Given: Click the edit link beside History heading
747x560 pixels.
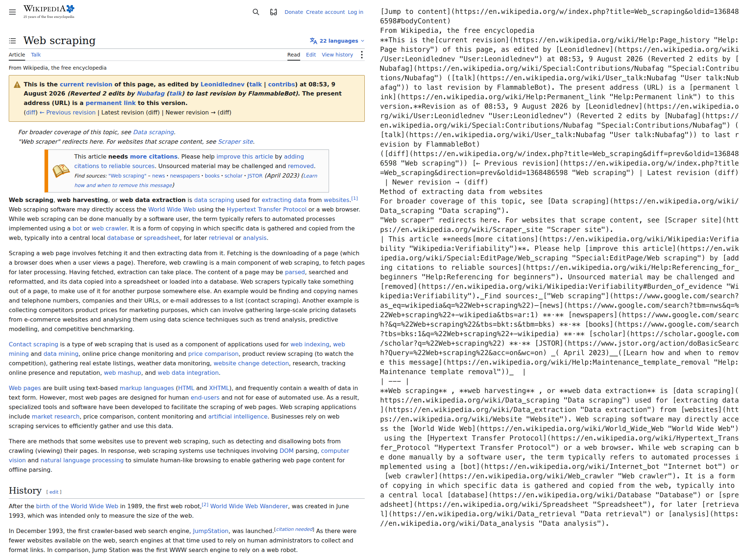Looking at the screenshot, I should [54, 492].
